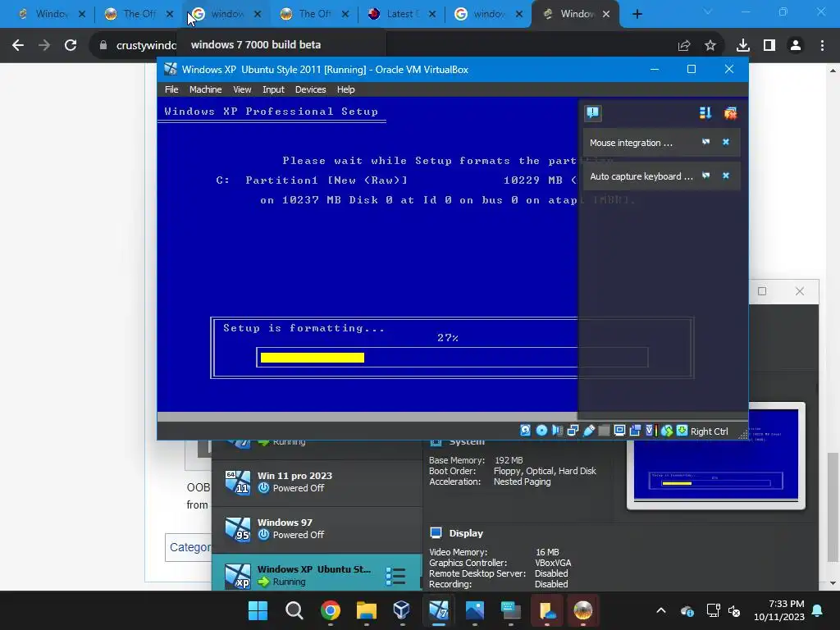This screenshot has width=840, height=630.
Task: Open File Explorer from the taskbar
Action: (x=367, y=610)
